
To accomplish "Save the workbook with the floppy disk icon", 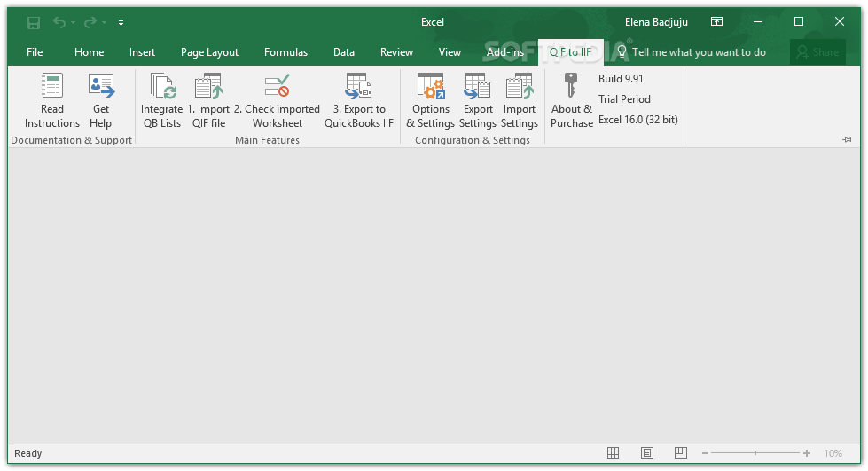I will (x=34, y=23).
